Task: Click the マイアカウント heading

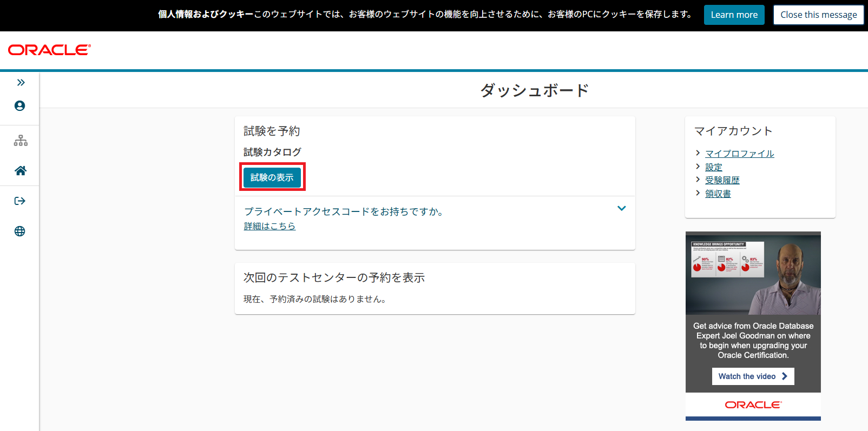Action: coord(733,131)
